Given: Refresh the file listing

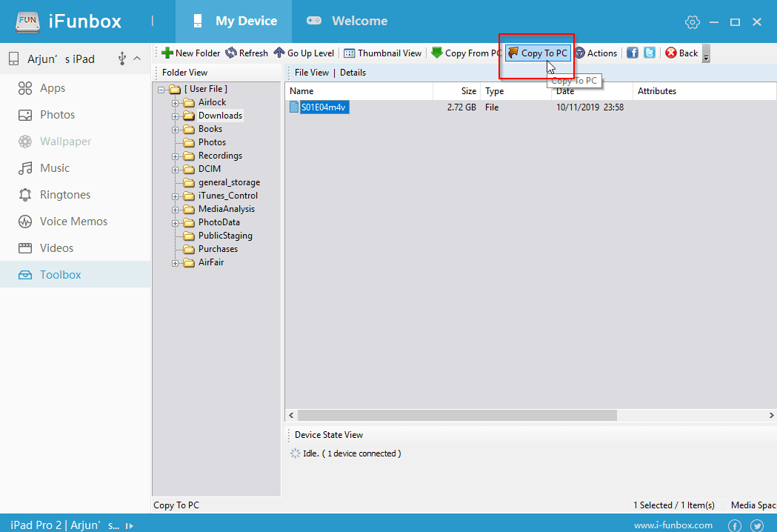Looking at the screenshot, I should 247,53.
